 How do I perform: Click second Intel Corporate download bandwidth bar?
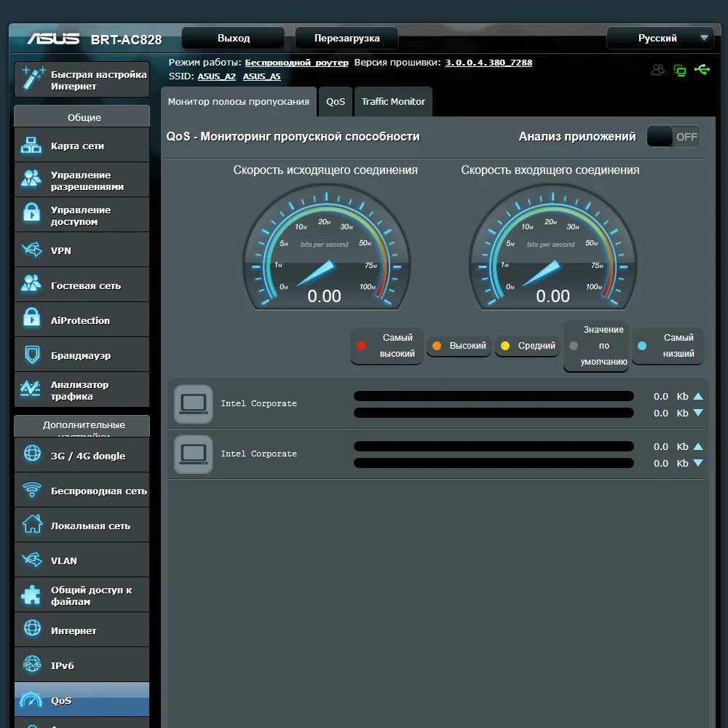click(x=494, y=463)
